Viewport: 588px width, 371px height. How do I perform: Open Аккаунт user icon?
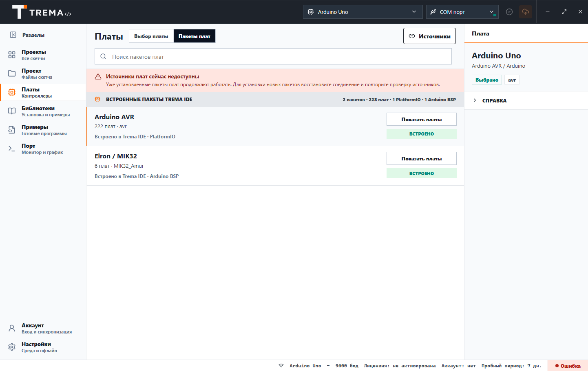click(12, 328)
